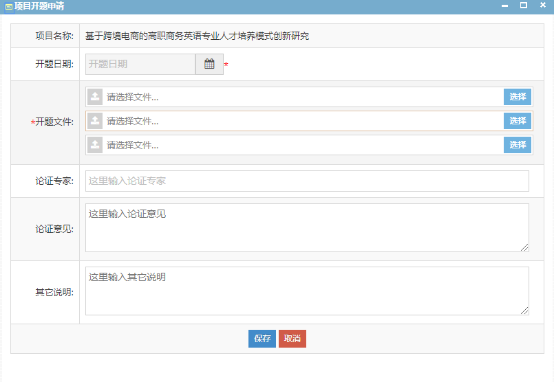Screen dimensions: 554x383
Task: Focus the 论证专家 input field
Action: pyautogui.click(x=307, y=181)
